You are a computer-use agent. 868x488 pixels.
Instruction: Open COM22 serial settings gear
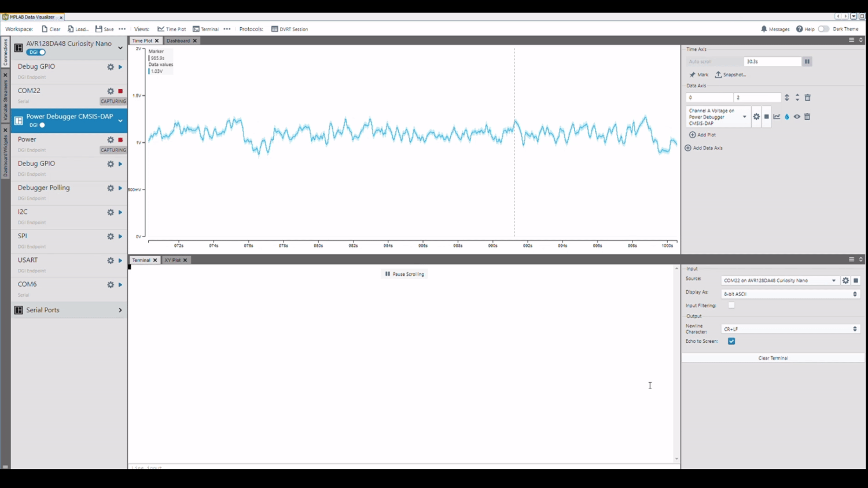coord(111,91)
